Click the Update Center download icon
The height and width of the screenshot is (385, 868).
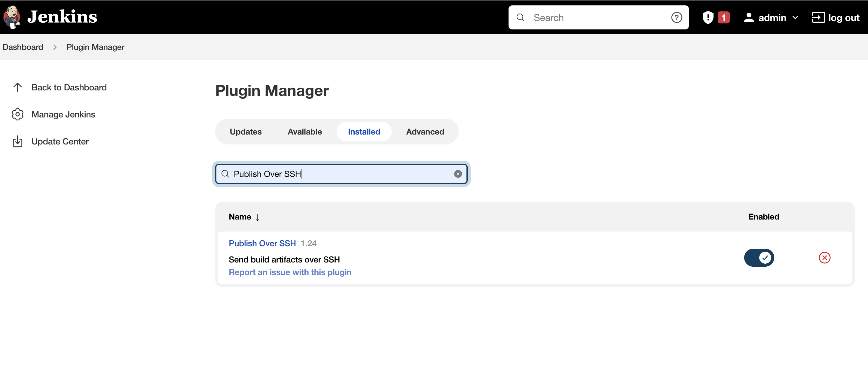tap(17, 142)
